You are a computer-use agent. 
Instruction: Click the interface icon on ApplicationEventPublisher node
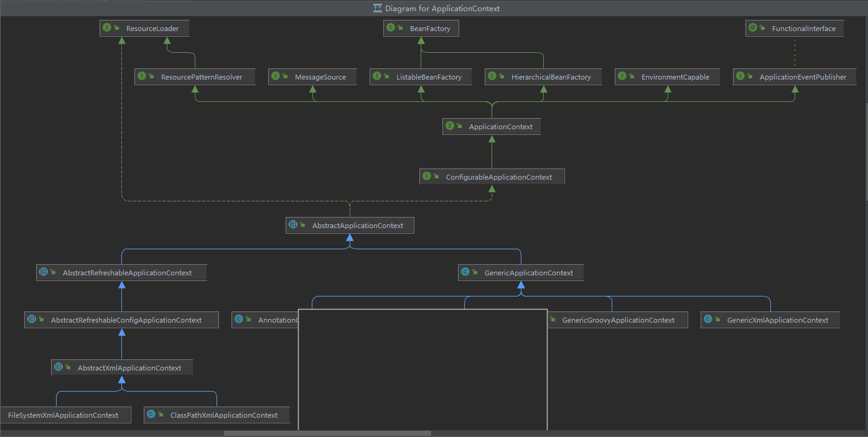(x=740, y=76)
